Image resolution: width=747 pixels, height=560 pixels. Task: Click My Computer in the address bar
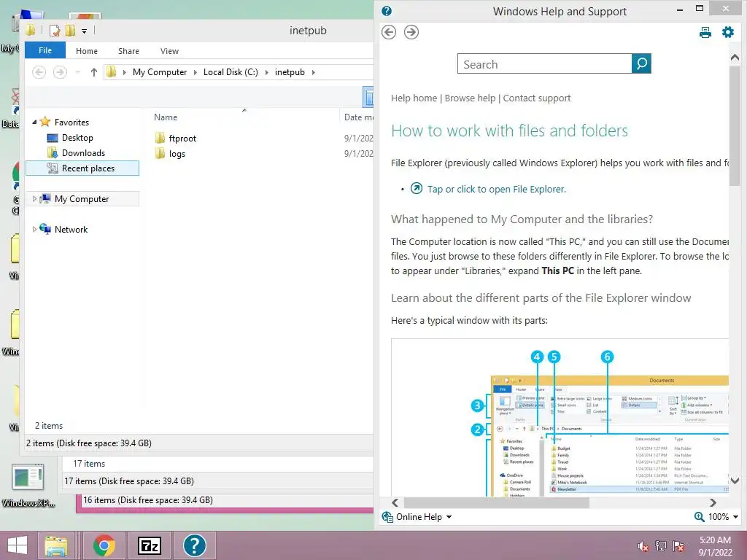pos(160,72)
